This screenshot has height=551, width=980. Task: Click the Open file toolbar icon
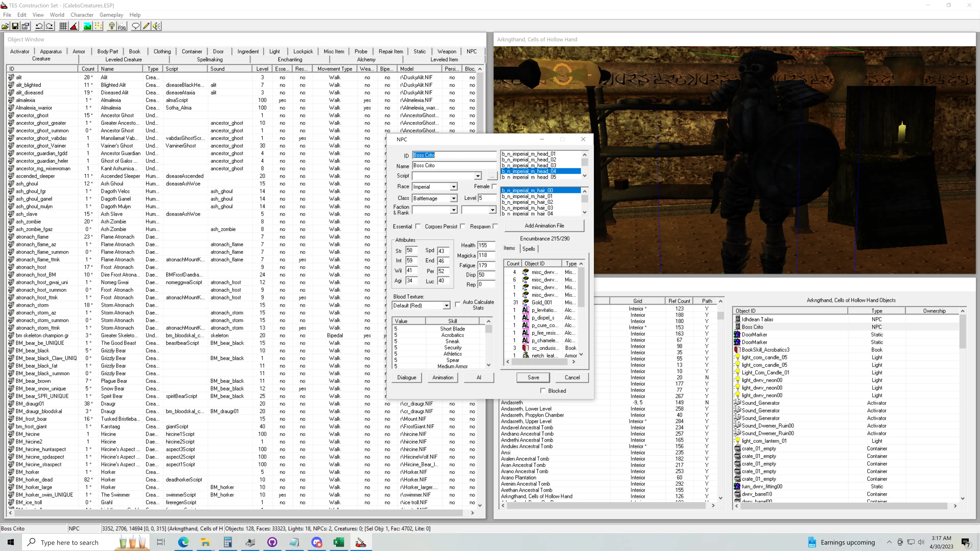[5, 26]
